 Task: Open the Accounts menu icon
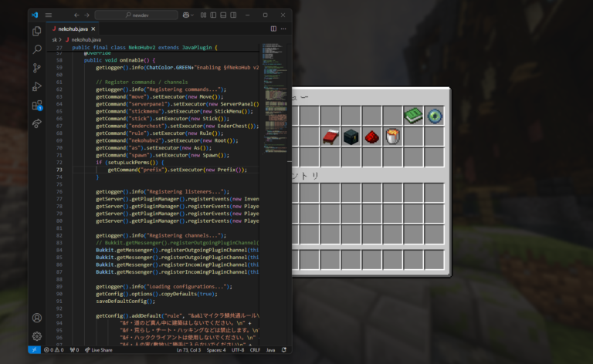click(36, 318)
